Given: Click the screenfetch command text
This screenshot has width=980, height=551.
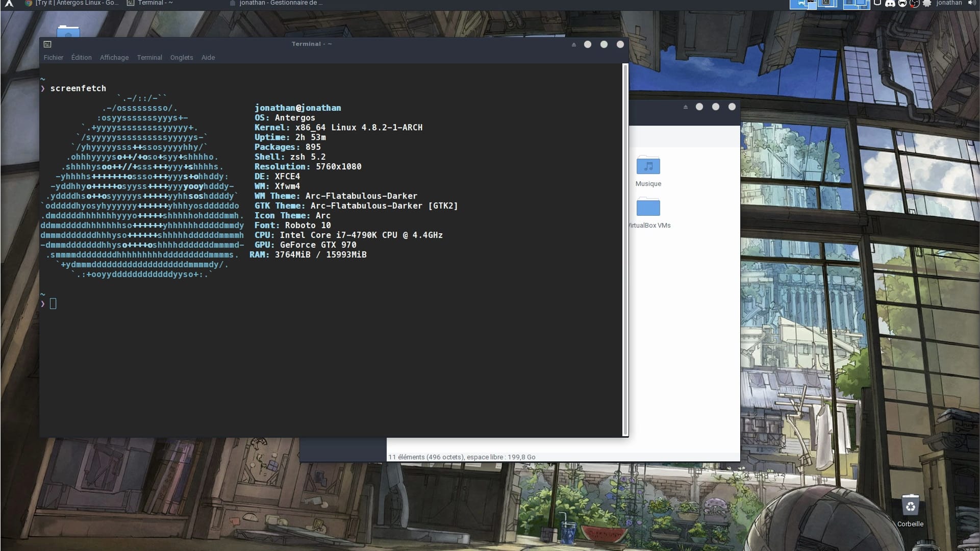Looking at the screenshot, I should point(78,88).
